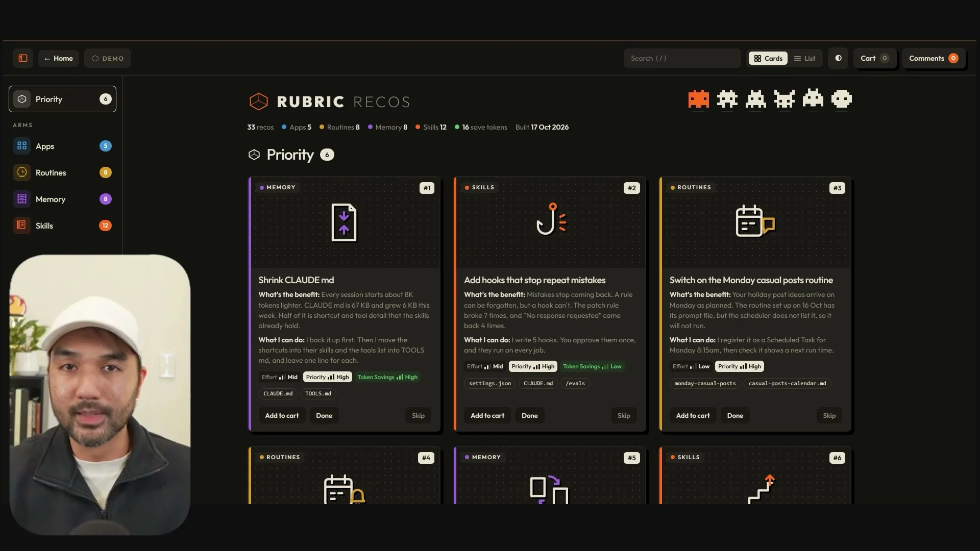Open the Apps section in sidebar
This screenshot has height=551, width=980.
pos(62,146)
